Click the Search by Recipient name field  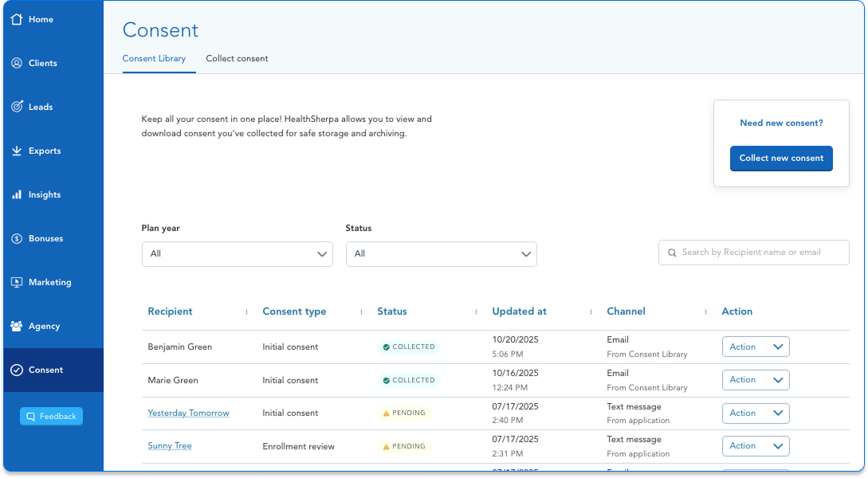click(753, 253)
